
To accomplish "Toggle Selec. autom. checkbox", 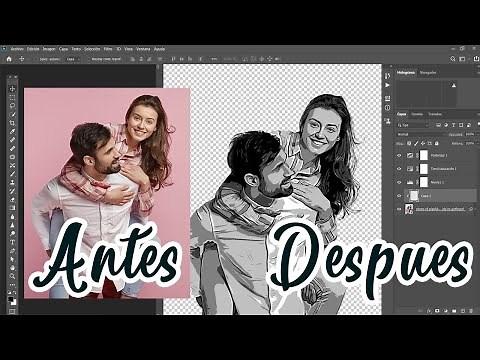I will click(x=36, y=59).
